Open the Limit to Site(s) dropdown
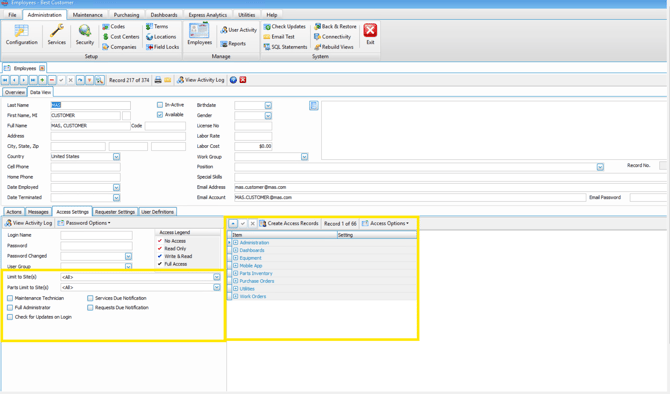The height and width of the screenshot is (394, 670). (217, 277)
